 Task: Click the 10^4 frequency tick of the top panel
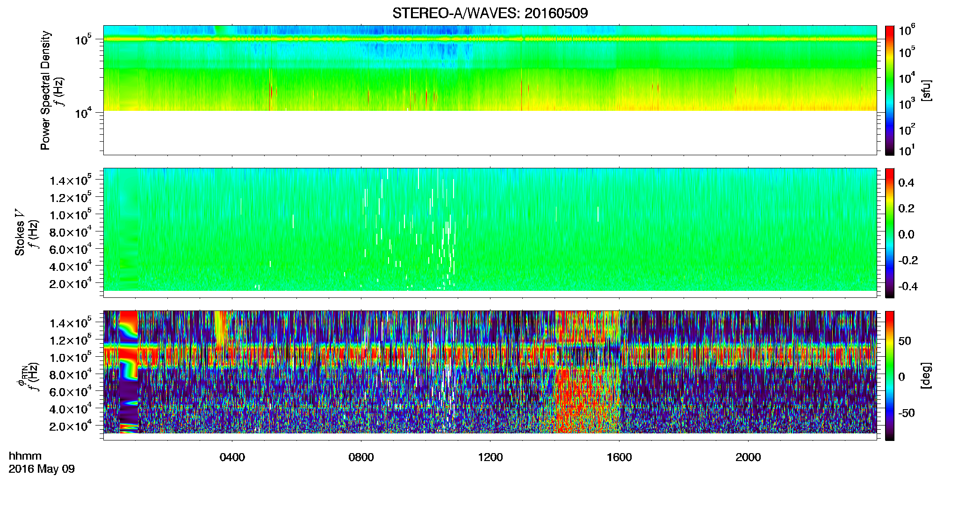click(83, 113)
